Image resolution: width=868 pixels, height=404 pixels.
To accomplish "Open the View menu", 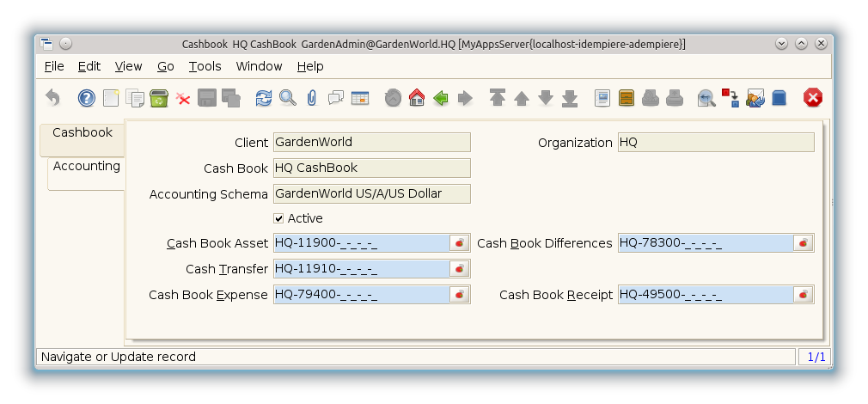I will point(128,66).
